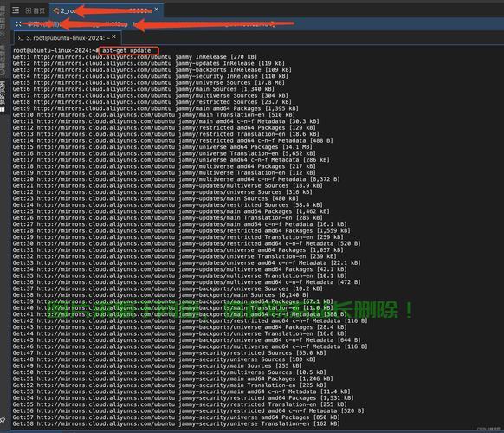Click line Get:49 jammy-security/main Sources
Screen dimensions: 504x433
(158, 365)
